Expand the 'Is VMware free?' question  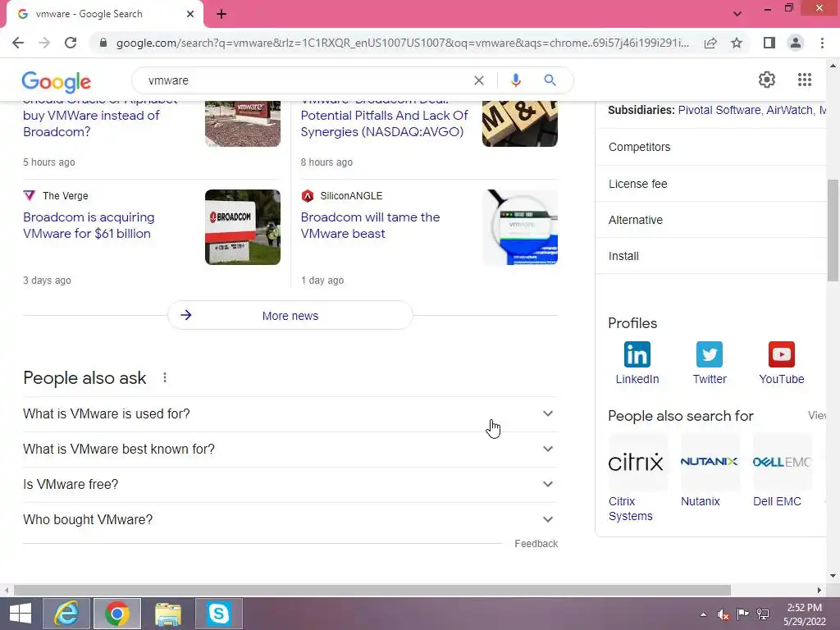coord(290,484)
